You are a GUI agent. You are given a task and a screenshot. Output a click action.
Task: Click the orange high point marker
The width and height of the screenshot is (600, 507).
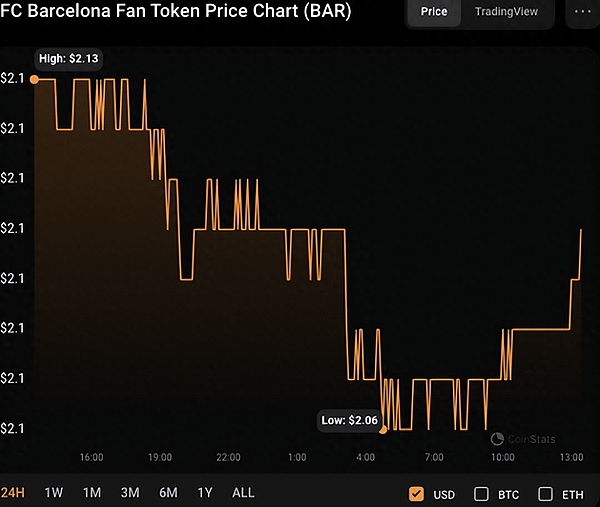click(x=37, y=78)
